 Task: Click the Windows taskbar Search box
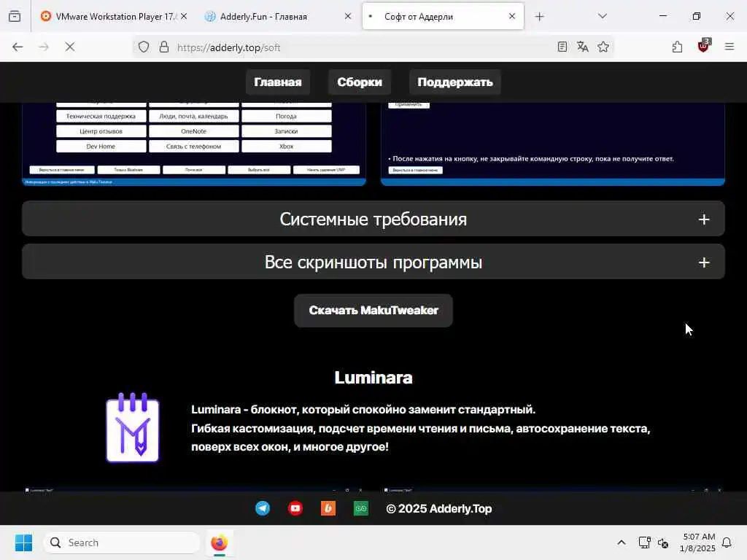pos(122,542)
